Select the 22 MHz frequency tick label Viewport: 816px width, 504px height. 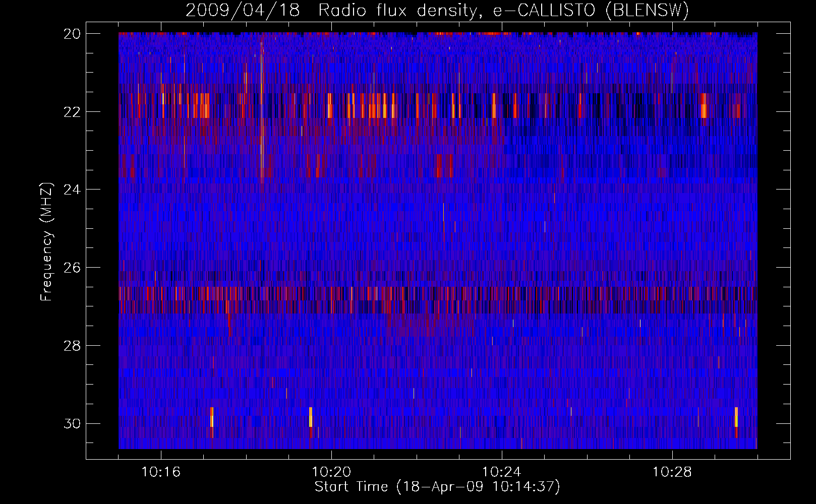tap(72, 112)
